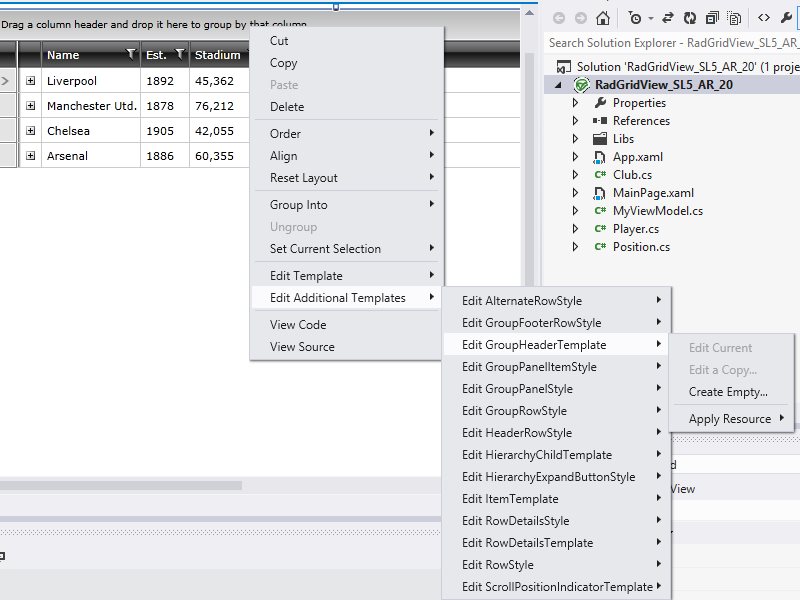Expand the Libs folder
Screen dimensions: 800x600
(576, 139)
